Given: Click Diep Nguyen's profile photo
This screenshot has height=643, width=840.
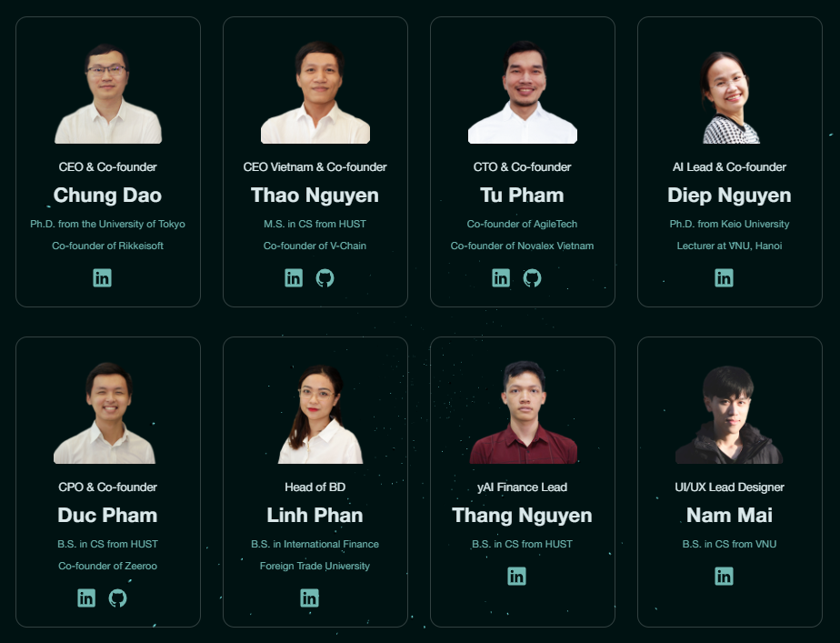Looking at the screenshot, I should click(730, 97).
